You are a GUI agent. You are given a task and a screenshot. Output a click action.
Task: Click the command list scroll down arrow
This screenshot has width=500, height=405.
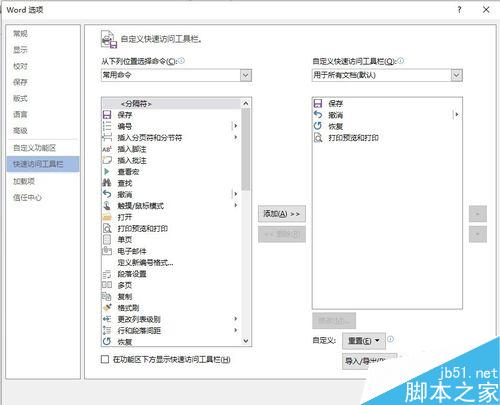(x=246, y=341)
